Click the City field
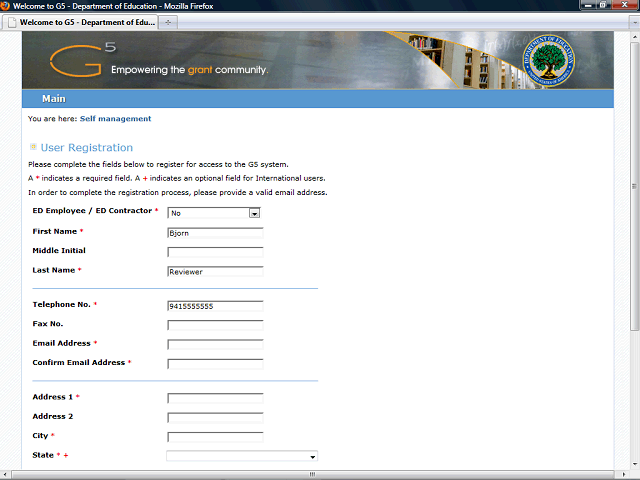Viewport: 640px width, 480px height. tap(215, 437)
